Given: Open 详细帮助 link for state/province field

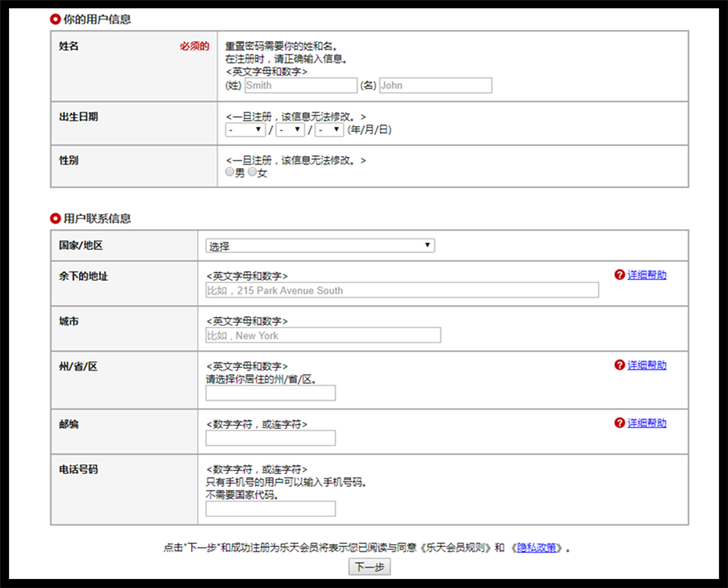Looking at the screenshot, I should (647, 366).
